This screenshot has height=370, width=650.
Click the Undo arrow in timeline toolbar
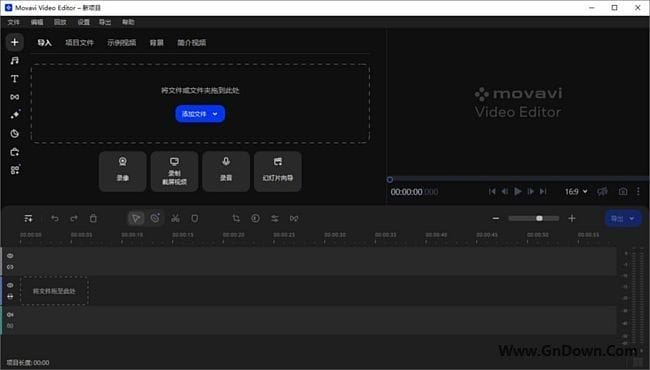point(54,218)
